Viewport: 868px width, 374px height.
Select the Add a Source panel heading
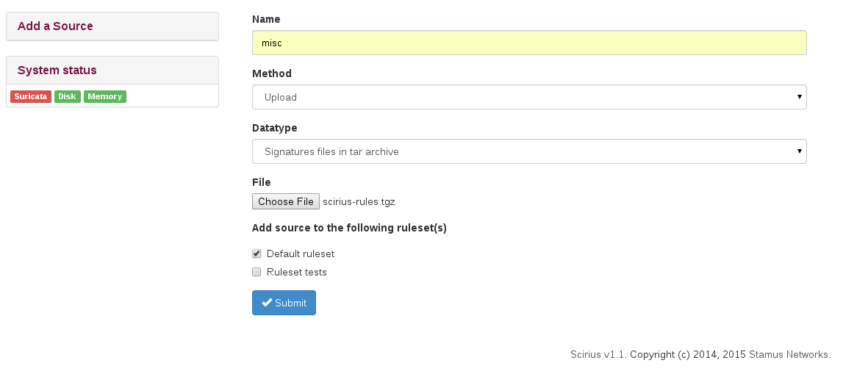click(x=55, y=26)
